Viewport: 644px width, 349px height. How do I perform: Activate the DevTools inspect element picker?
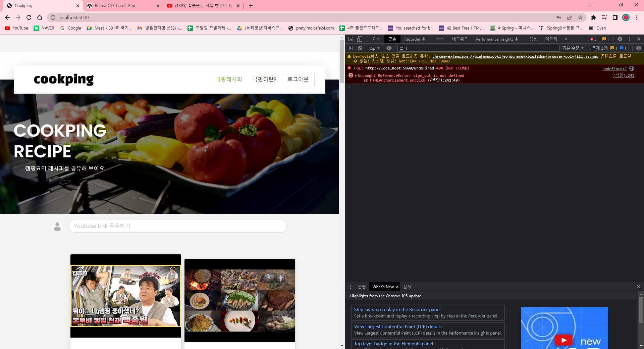[x=351, y=39]
